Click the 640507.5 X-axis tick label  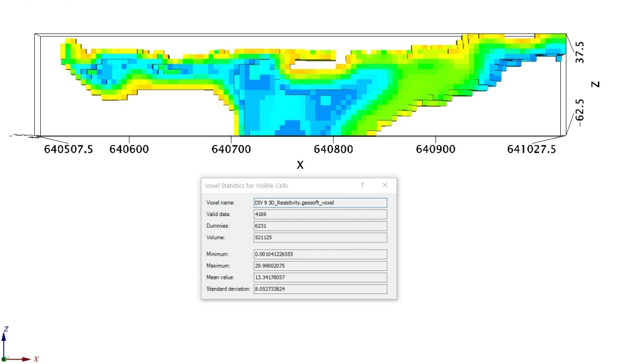click(69, 149)
